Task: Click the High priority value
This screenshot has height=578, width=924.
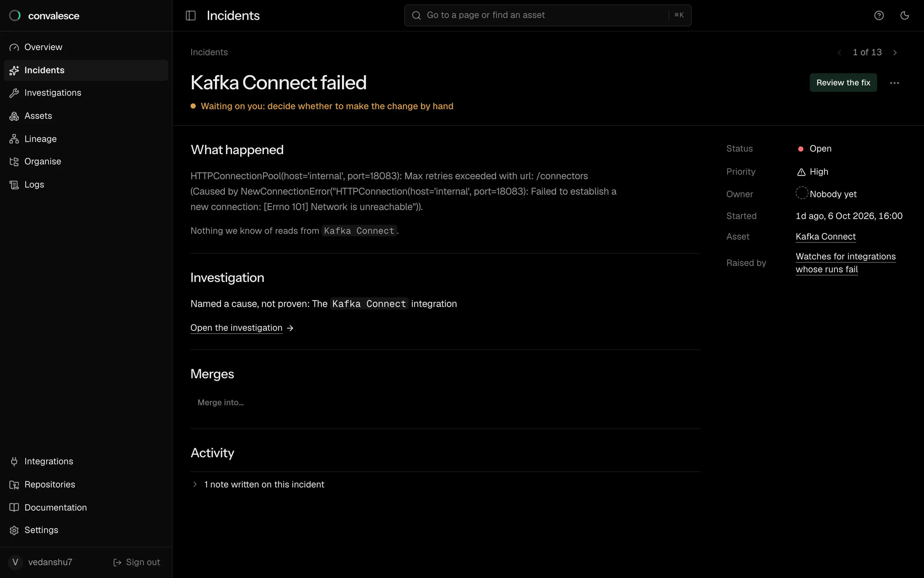Action: coord(819,172)
